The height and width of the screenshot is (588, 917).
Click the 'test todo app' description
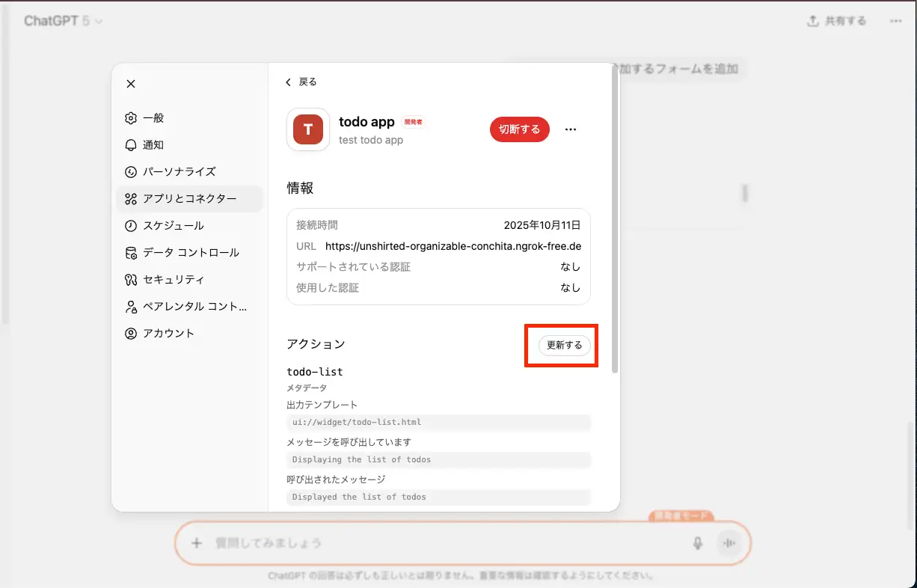tap(371, 140)
